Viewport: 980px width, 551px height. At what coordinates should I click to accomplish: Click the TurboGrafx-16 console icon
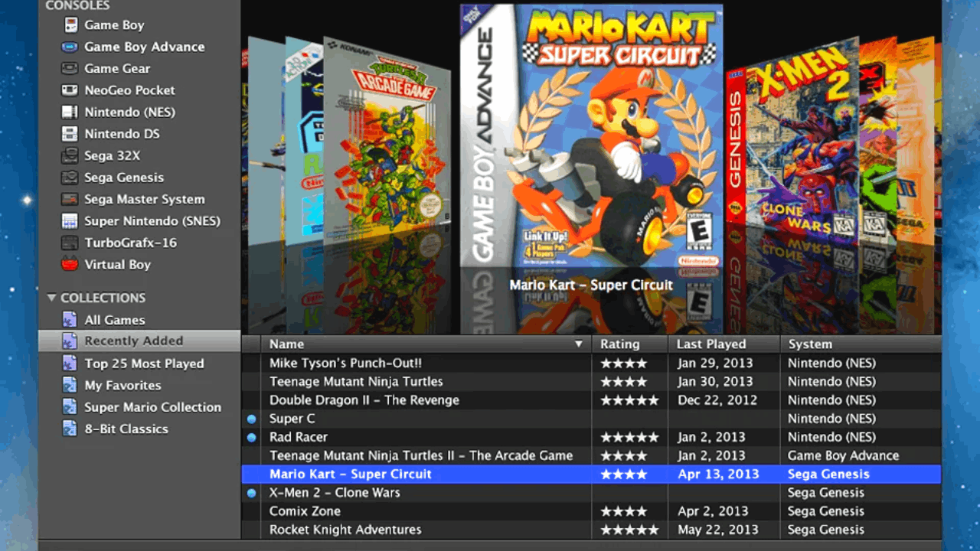click(70, 243)
